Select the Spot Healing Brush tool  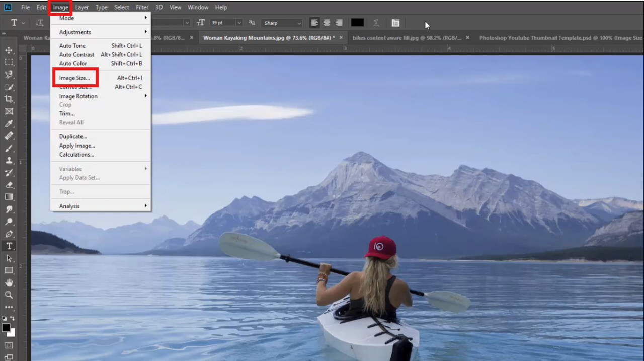point(9,136)
